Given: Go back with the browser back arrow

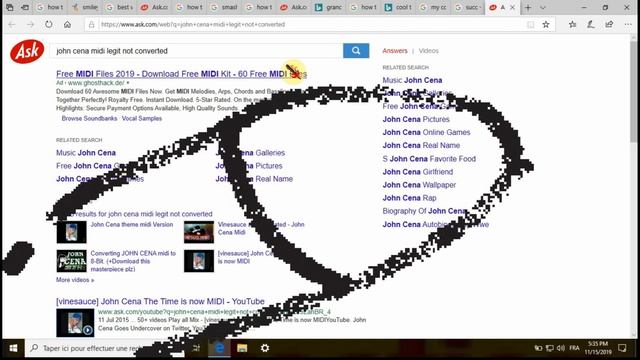Looking at the screenshot, I should click(x=12, y=24).
